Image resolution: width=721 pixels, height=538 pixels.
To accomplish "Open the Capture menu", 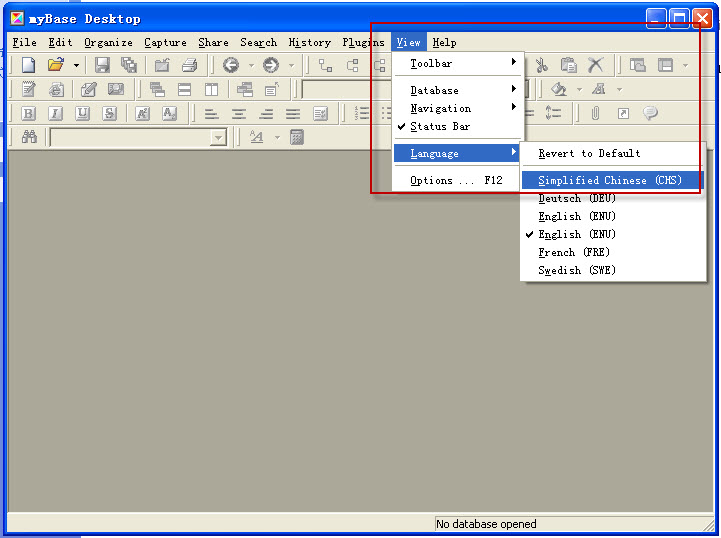I will point(165,42).
